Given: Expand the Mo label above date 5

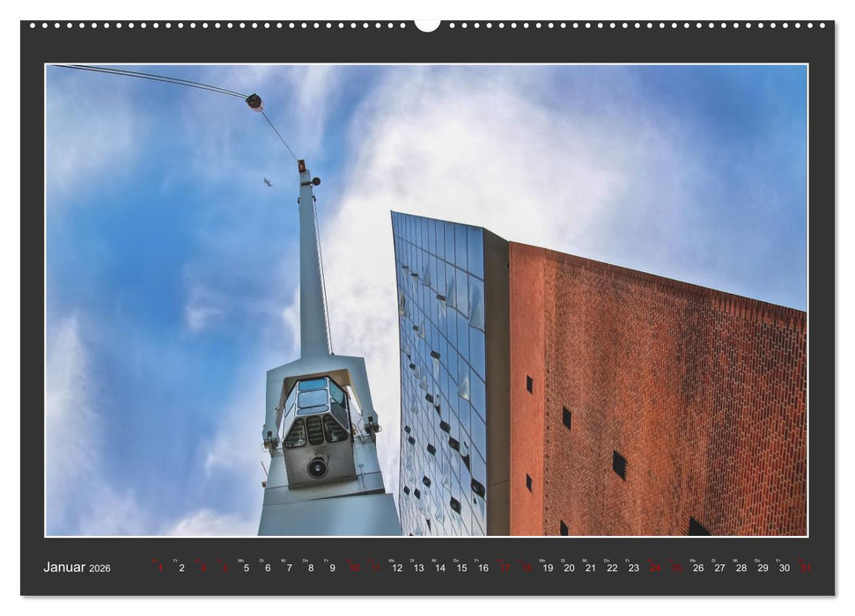Looking at the screenshot, I should point(240,560).
